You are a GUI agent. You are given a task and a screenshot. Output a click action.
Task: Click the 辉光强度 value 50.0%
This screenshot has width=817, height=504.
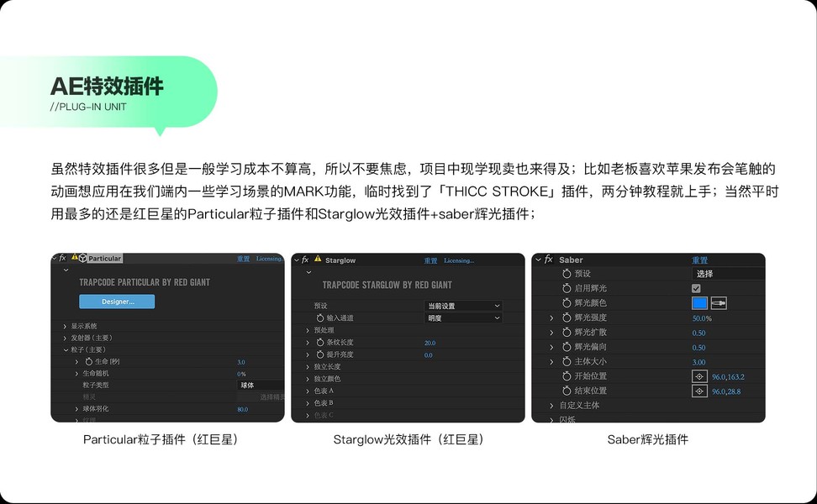pyautogui.click(x=702, y=318)
